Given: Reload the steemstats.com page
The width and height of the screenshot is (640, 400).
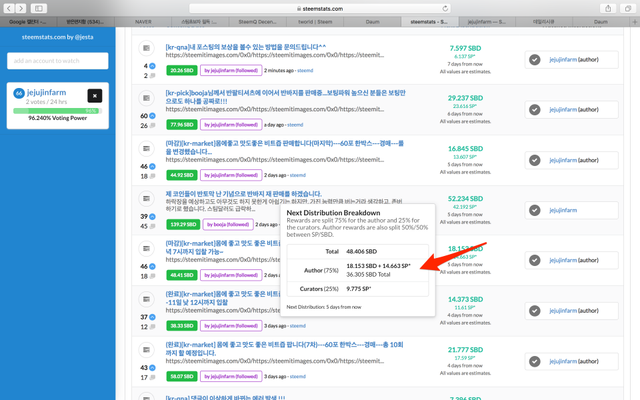Looking at the screenshot, I should (445, 8).
